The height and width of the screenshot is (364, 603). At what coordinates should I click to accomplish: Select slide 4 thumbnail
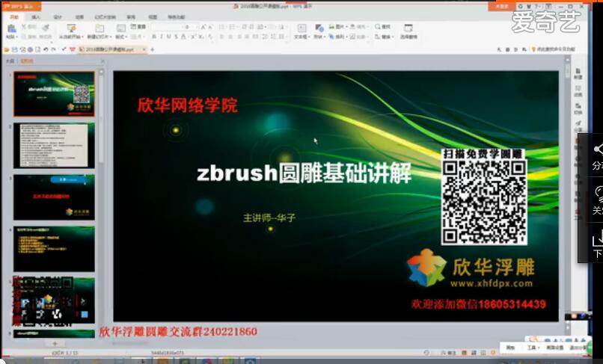[x=54, y=249]
